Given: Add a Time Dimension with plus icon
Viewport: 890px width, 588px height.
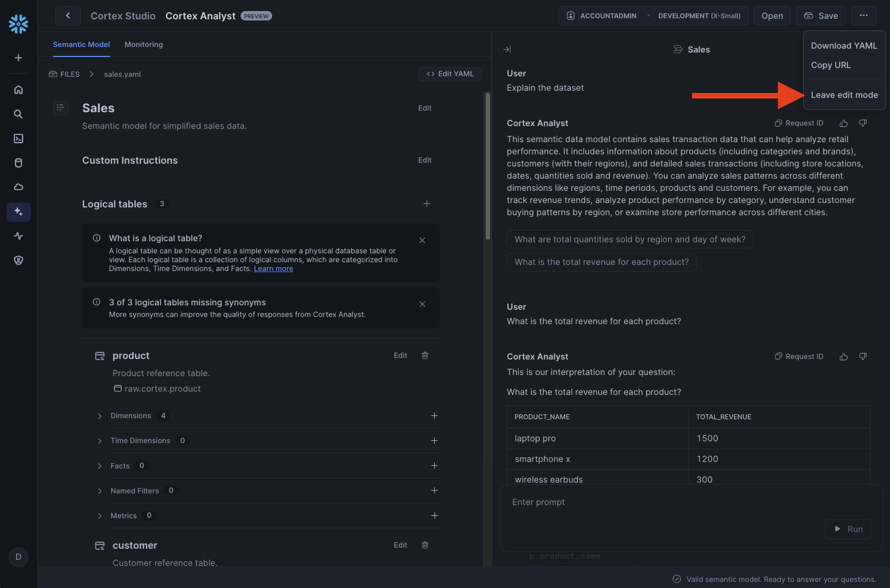Looking at the screenshot, I should tap(434, 440).
